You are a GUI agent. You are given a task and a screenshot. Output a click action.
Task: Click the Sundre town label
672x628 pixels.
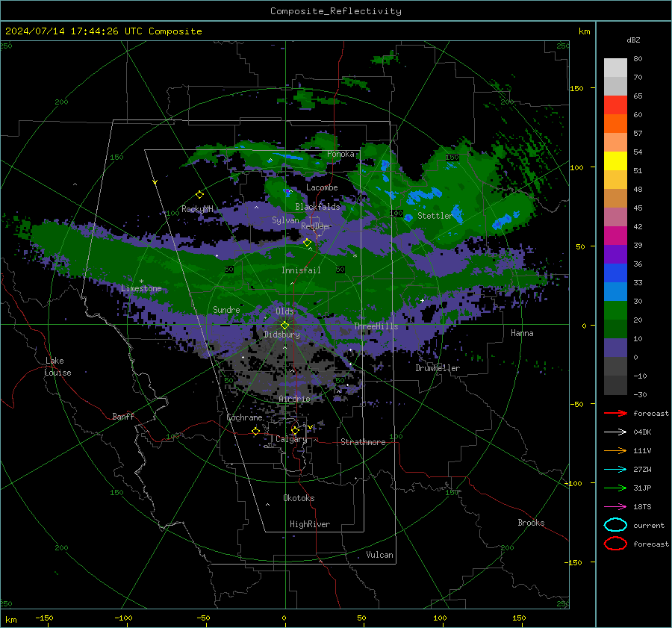click(x=226, y=309)
